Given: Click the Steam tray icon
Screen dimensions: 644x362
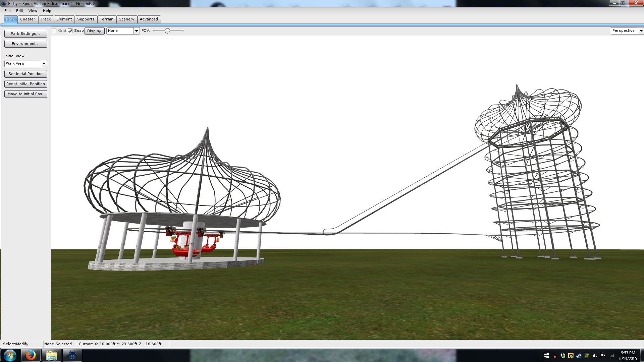Looking at the screenshot, I should [x=579, y=356].
